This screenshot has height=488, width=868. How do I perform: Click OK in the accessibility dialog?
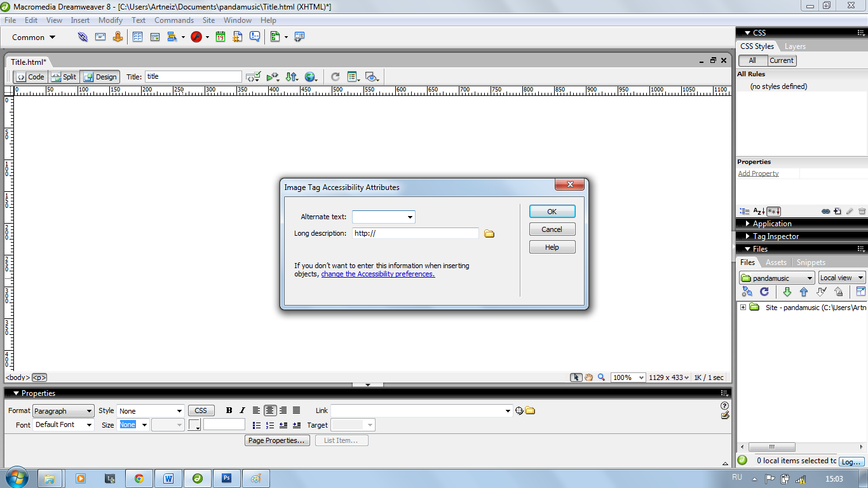[552, 212]
